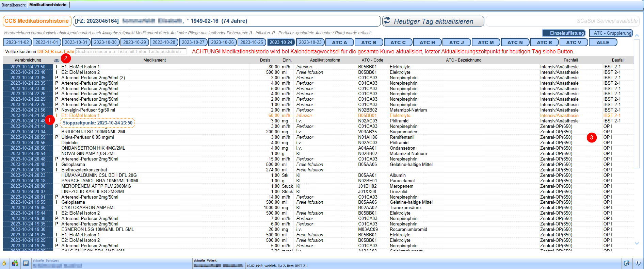Filter by ATC A group
This screenshot has height=269, width=644.
pyautogui.click(x=339, y=43)
